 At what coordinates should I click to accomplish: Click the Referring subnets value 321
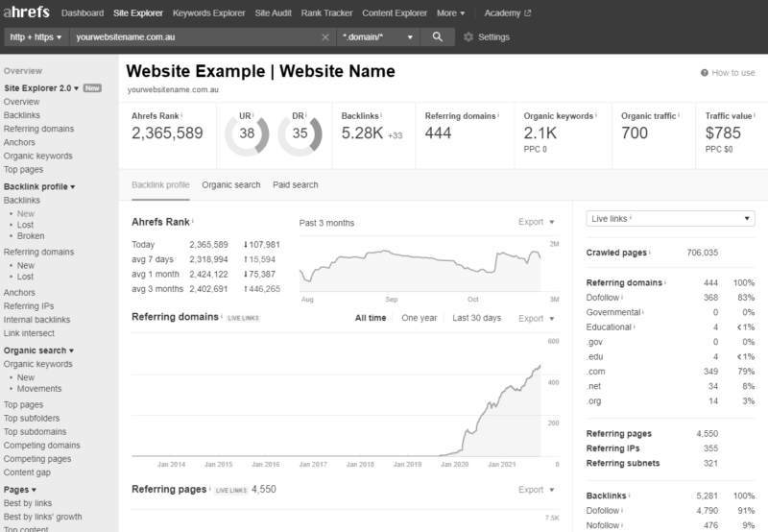click(x=710, y=463)
